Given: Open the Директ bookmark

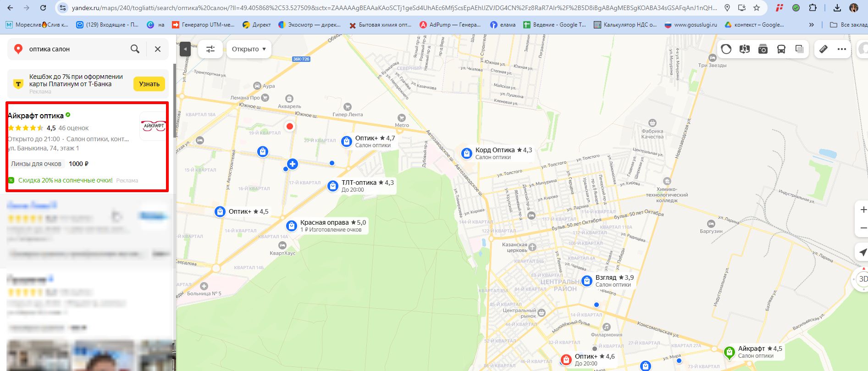Looking at the screenshot, I should [x=257, y=25].
